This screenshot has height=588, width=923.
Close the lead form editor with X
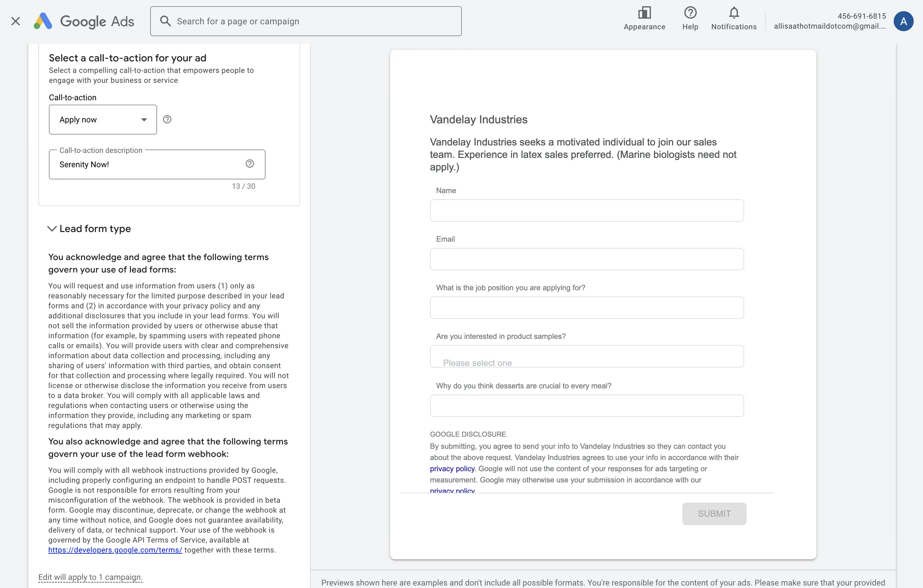[15, 21]
